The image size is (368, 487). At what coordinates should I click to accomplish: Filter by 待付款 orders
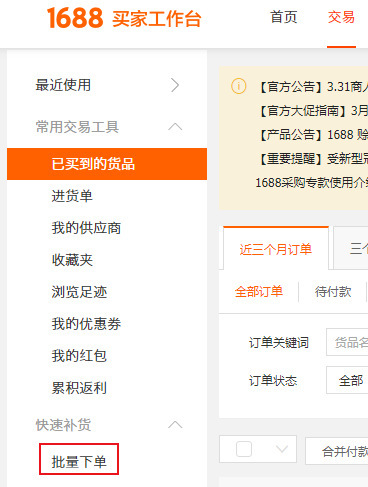(x=333, y=292)
